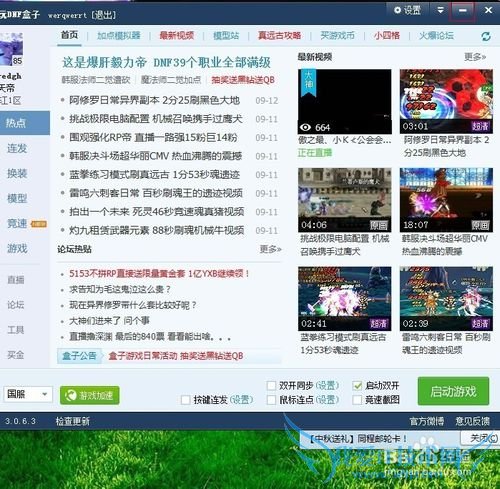Open the 设置 gear in title bar

pyautogui.click(x=407, y=10)
